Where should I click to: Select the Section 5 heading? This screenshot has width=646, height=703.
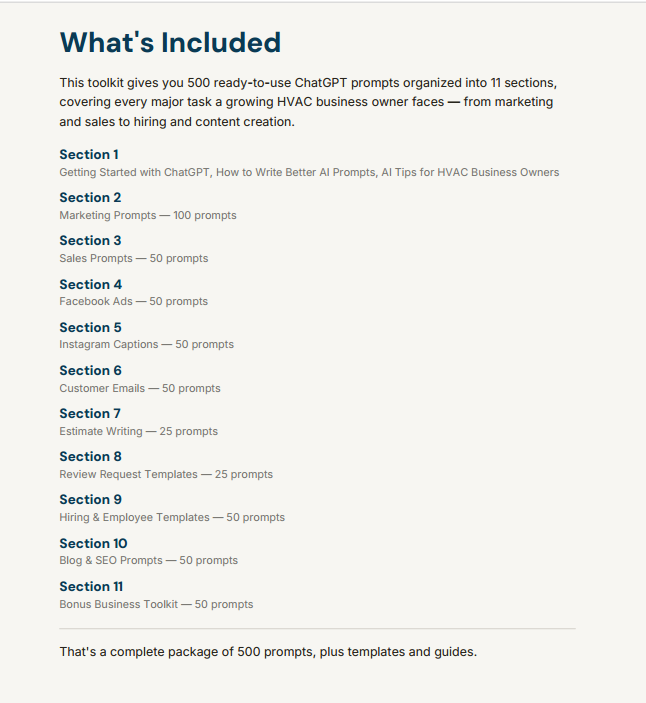point(90,327)
